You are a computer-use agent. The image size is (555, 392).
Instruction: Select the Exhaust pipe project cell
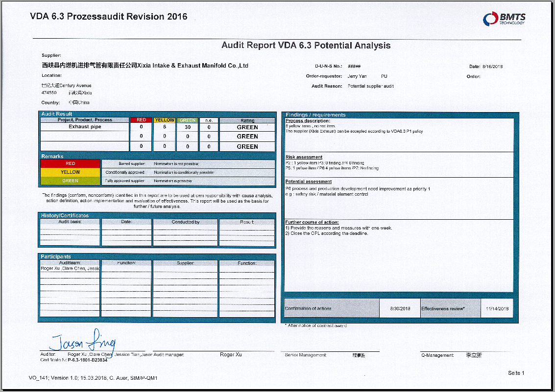pos(85,127)
